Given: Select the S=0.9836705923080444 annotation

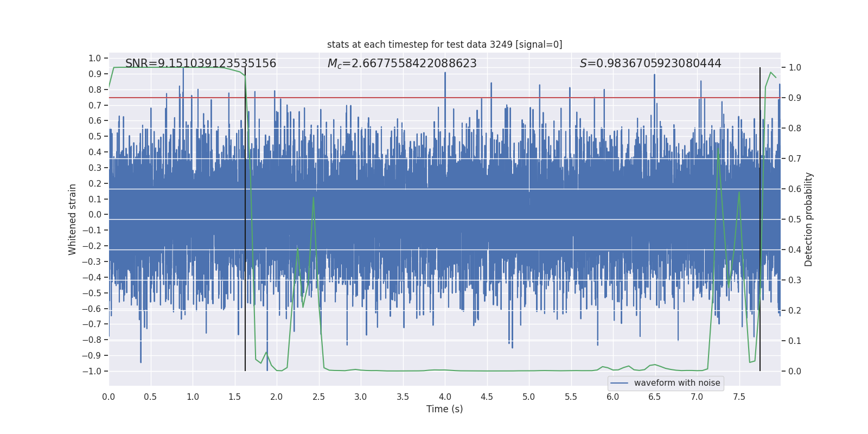Looking at the screenshot, I should click(650, 63).
